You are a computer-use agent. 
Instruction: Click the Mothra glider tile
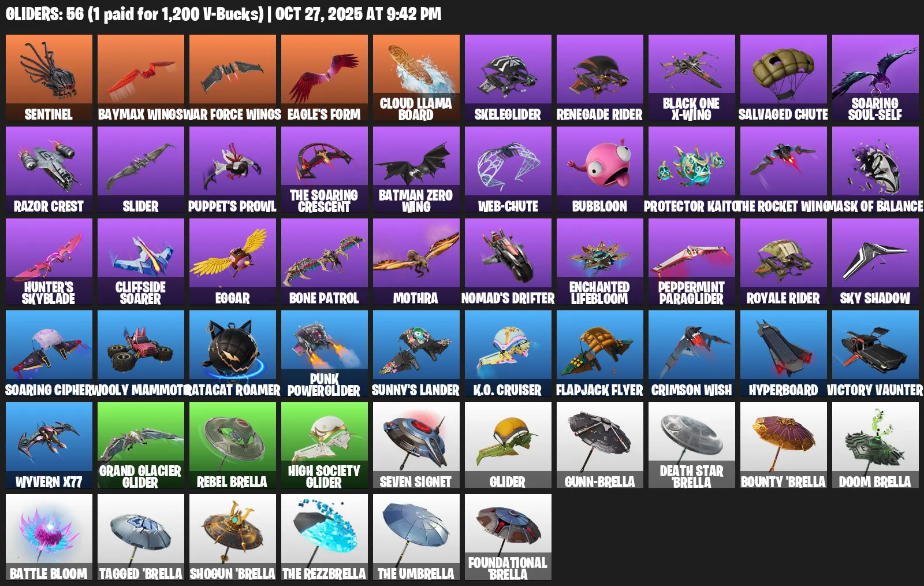416,262
